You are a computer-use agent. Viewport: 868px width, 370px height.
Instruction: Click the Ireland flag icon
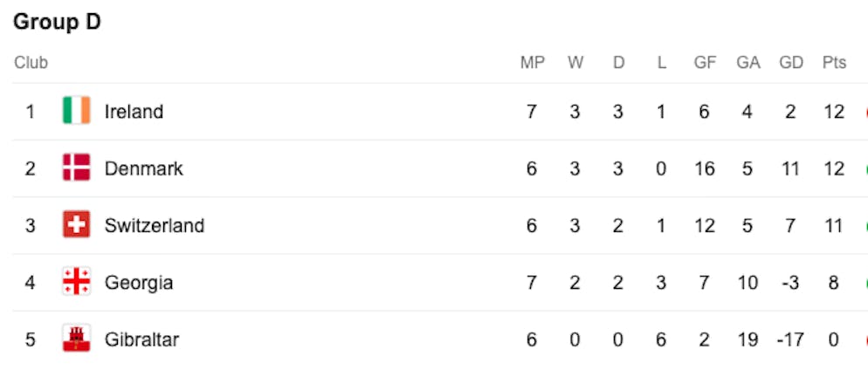coord(77,111)
